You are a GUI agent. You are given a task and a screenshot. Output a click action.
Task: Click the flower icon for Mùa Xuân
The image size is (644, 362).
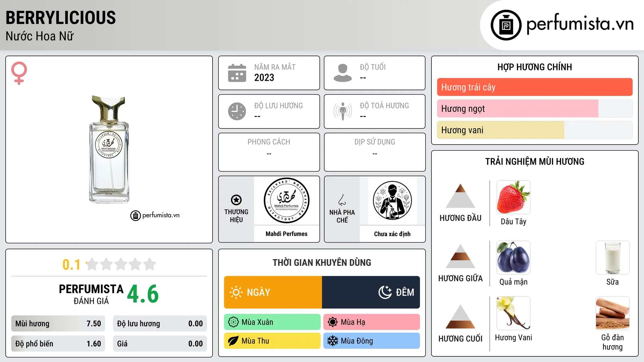click(x=233, y=322)
